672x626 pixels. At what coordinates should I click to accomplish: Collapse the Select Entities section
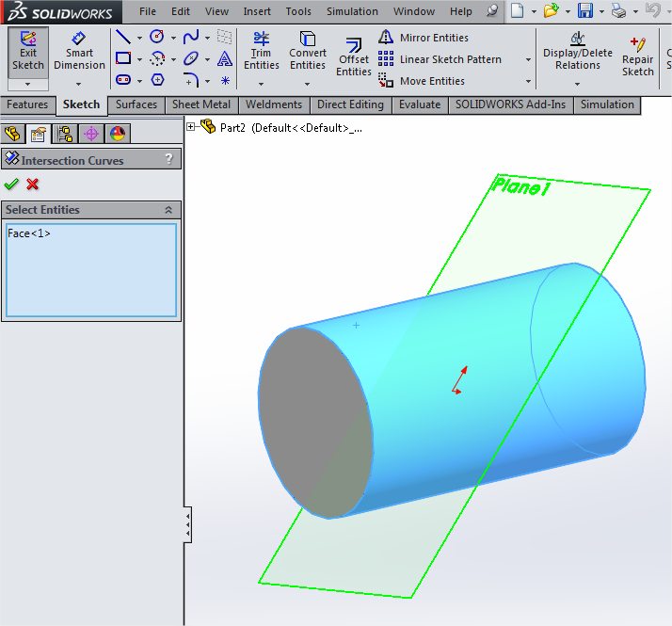168,210
